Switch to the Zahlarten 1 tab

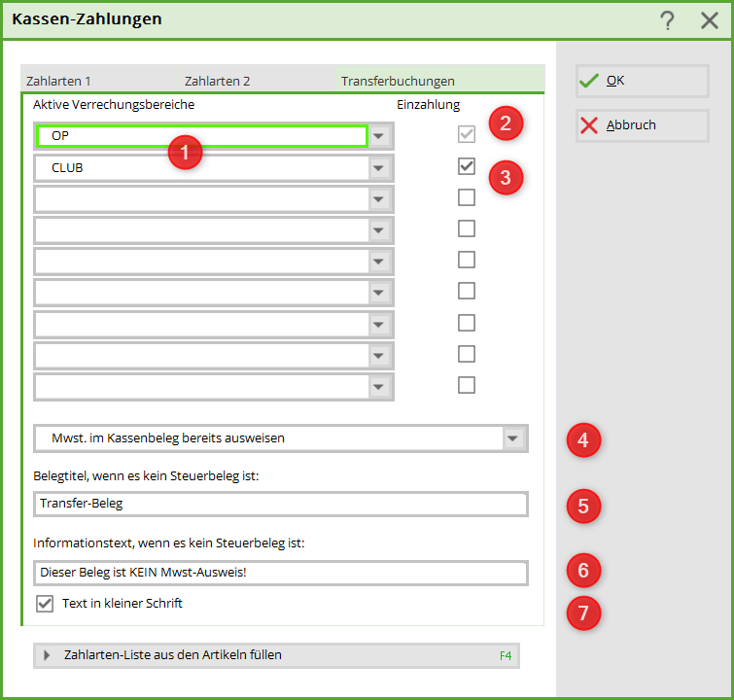(59, 82)
